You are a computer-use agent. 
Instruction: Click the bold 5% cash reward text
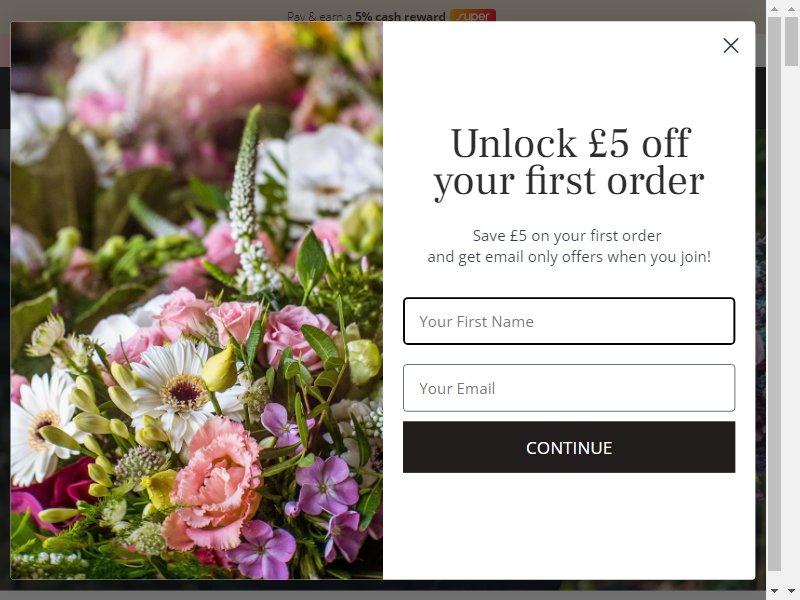click(x=400, y=16)
